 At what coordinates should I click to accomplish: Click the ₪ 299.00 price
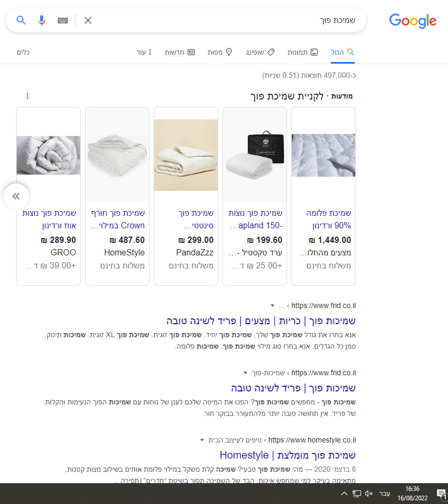point(196,240)
